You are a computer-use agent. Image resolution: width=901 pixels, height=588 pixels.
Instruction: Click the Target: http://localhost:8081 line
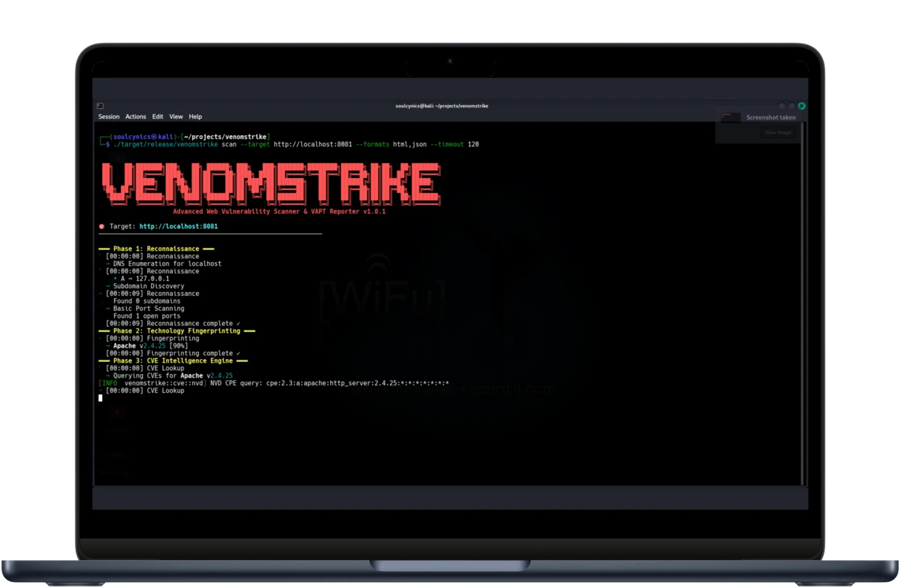(158, 226)
